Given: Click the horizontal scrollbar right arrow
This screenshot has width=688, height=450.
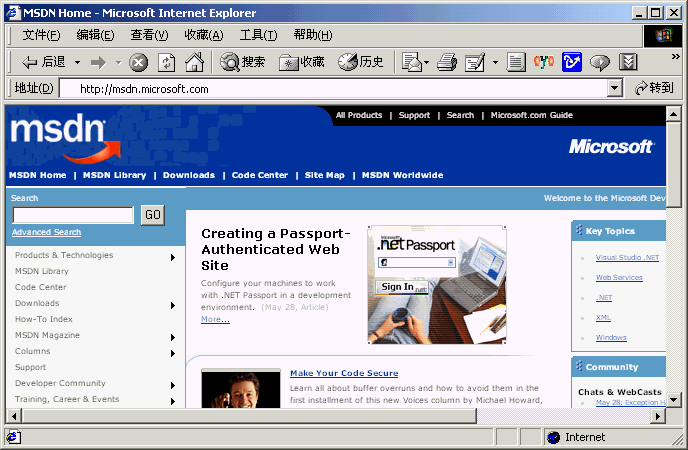Looking at the screenshot, I should 658,415.
